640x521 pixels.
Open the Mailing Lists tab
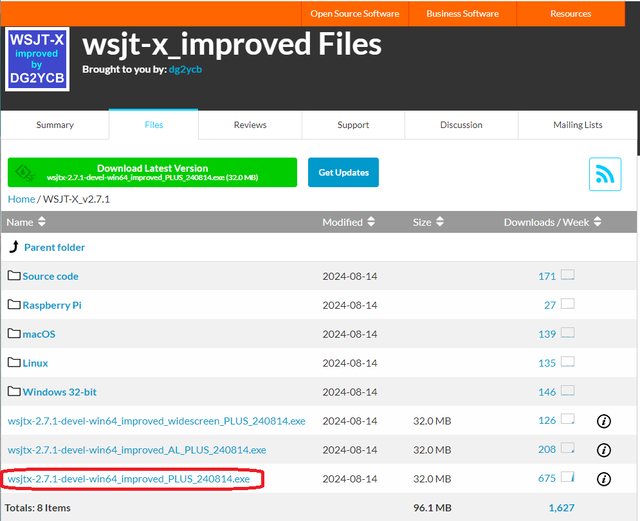(578, 125)
